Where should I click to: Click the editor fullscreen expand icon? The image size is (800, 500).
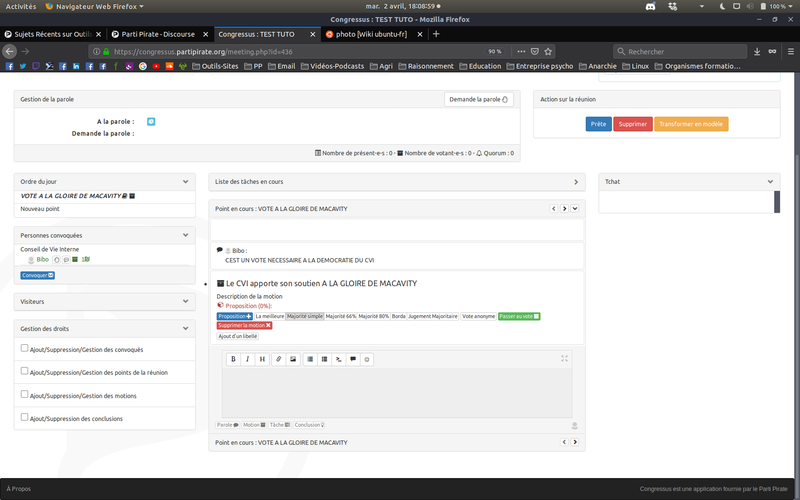click(565, 358)
